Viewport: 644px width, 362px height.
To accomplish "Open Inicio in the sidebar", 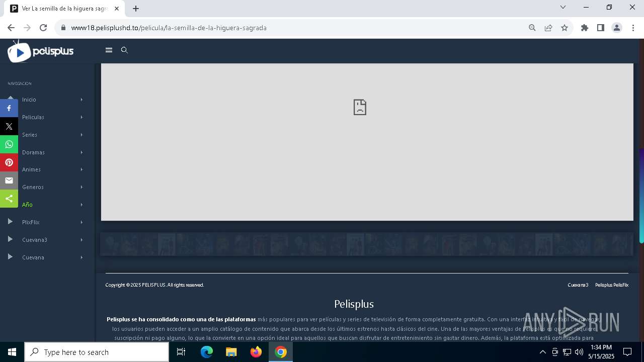I will pos(29,100).
